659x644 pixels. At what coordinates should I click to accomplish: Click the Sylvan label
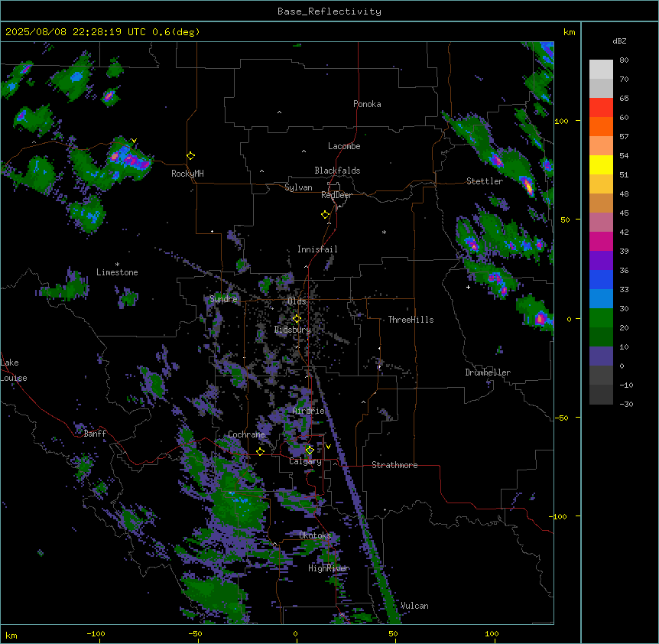tap(298, 187)
